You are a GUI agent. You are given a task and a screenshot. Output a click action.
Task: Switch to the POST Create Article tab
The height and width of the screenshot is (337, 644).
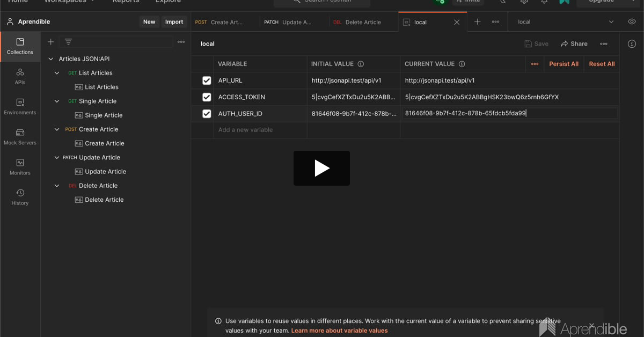pos(225,22)
